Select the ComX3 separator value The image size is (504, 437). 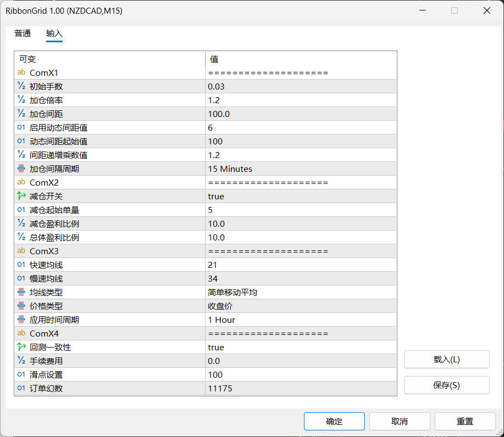301,251
